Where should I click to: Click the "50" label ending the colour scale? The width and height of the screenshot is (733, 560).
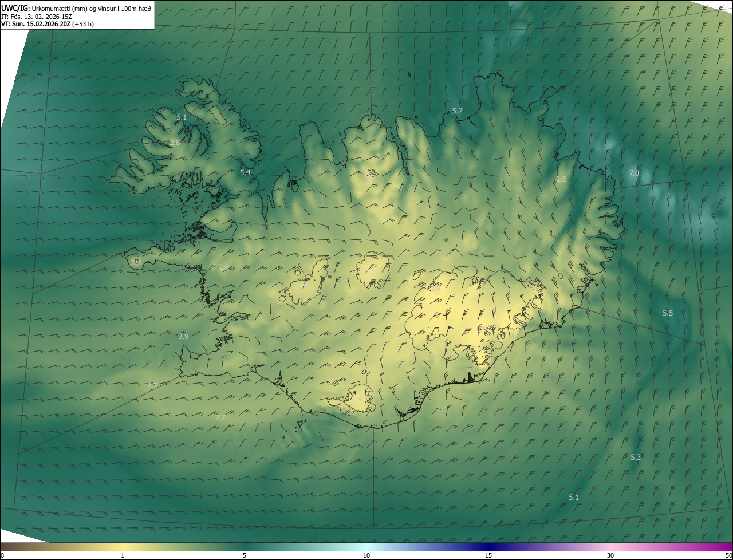point(728,555)
